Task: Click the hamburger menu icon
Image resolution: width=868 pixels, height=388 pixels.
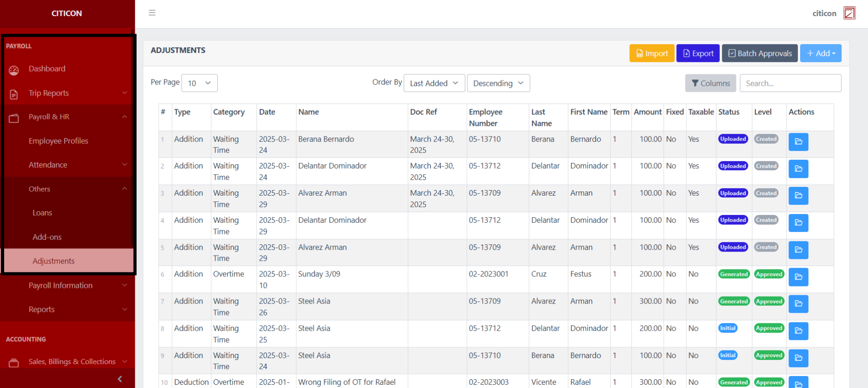Action: pyautogui.click(x=152, y=13)
